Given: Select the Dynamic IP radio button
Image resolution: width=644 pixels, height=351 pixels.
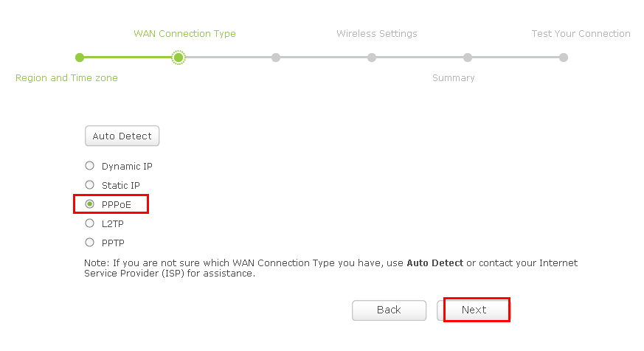Looking at the screenshot, I should point(89,166).
